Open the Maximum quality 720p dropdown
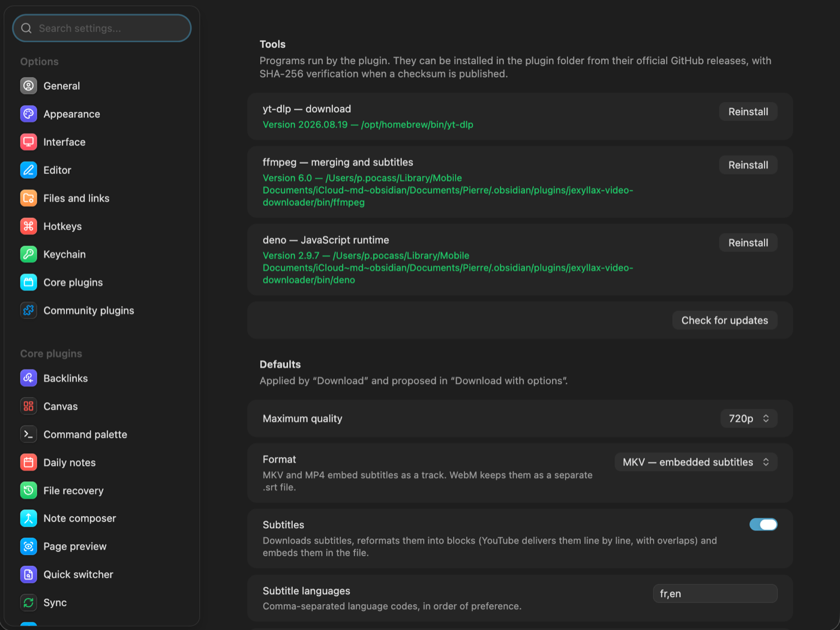 (749, 418)
